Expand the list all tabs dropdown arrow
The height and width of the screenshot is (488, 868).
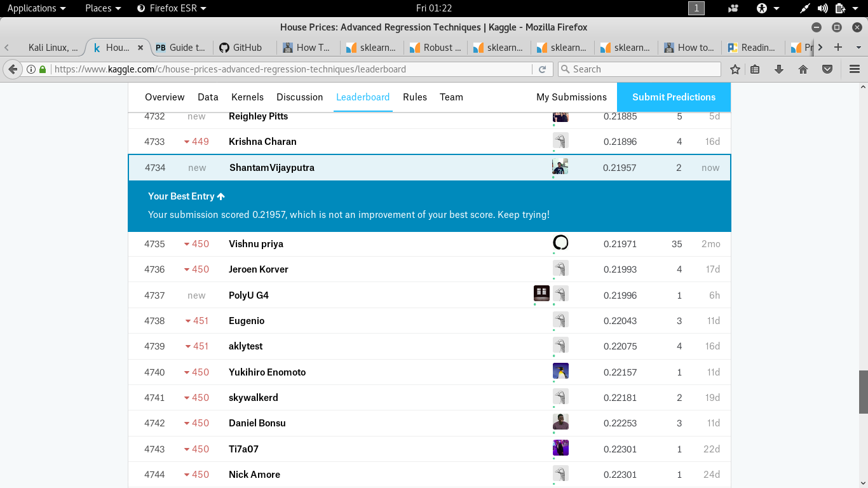pos(858,48)
